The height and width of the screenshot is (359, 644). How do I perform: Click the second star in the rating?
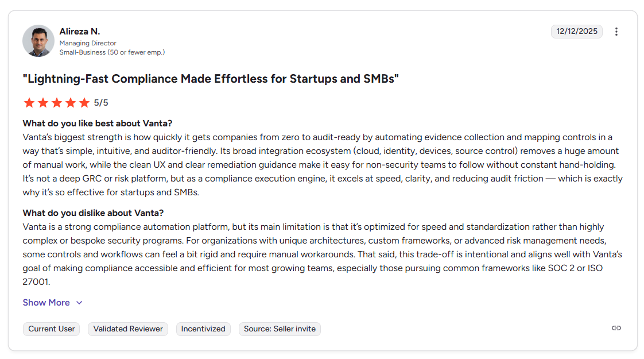42,102
